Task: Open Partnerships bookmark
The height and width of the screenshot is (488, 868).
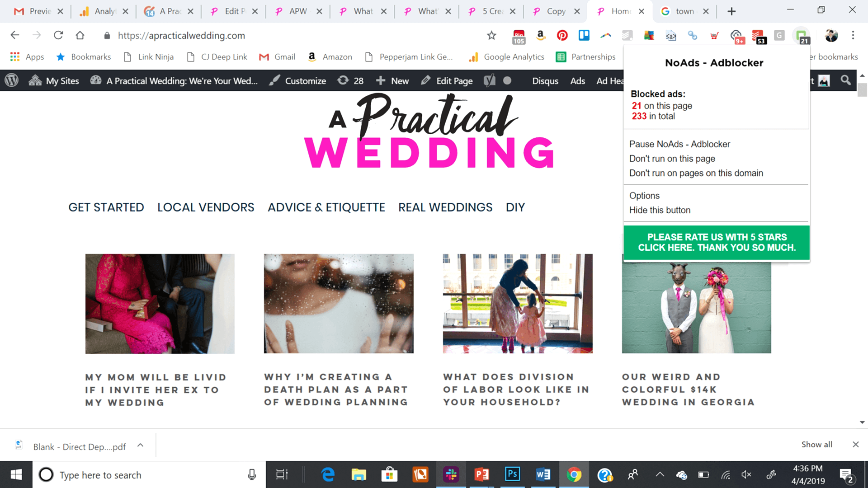Action: click(586, 57)
